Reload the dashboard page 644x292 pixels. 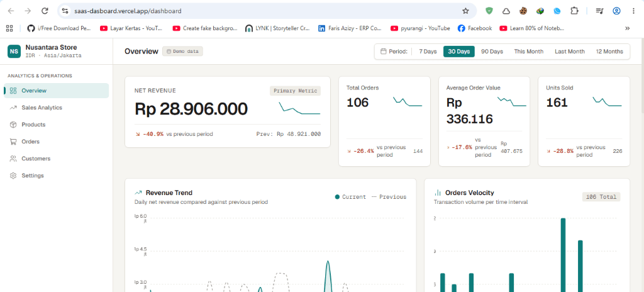pos(45,11)
